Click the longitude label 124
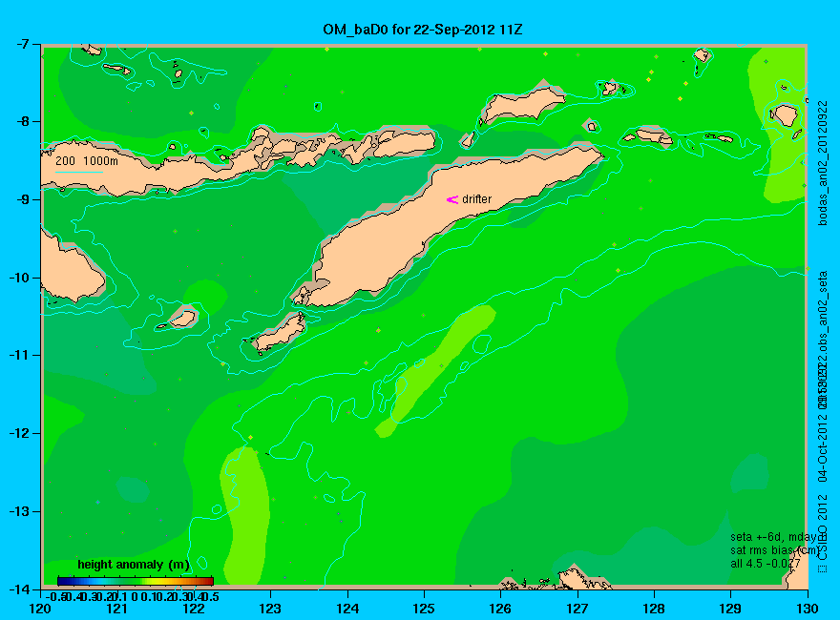This screenshot has height=620, width=840. (x=347, y=609)
